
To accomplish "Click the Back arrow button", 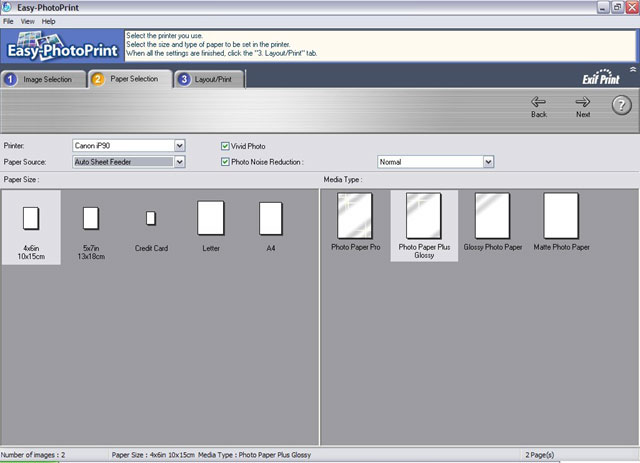I will tap(539, 106).
